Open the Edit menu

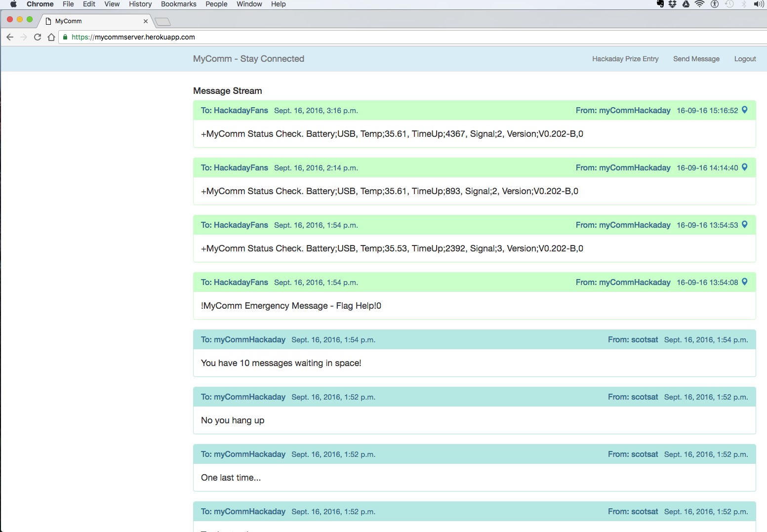tap(89, 4)
